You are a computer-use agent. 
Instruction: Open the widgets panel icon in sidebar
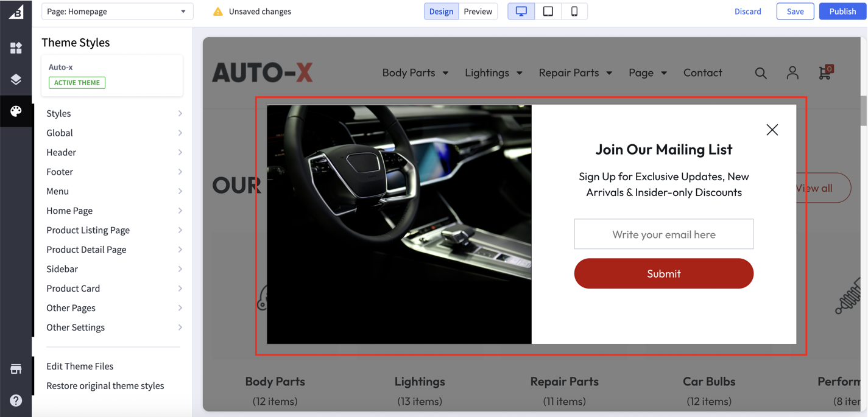[16, 48]
